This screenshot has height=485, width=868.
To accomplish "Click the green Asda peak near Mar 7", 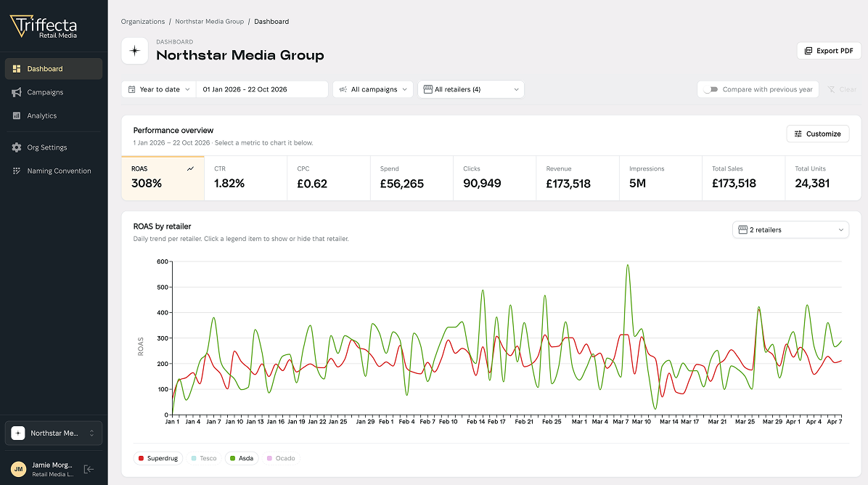I will pyautogui.click(x=628, y=266).
